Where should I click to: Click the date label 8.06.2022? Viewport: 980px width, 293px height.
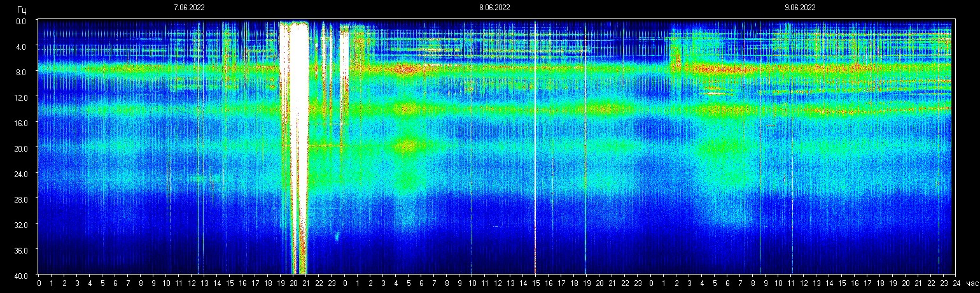coord(494,8)
